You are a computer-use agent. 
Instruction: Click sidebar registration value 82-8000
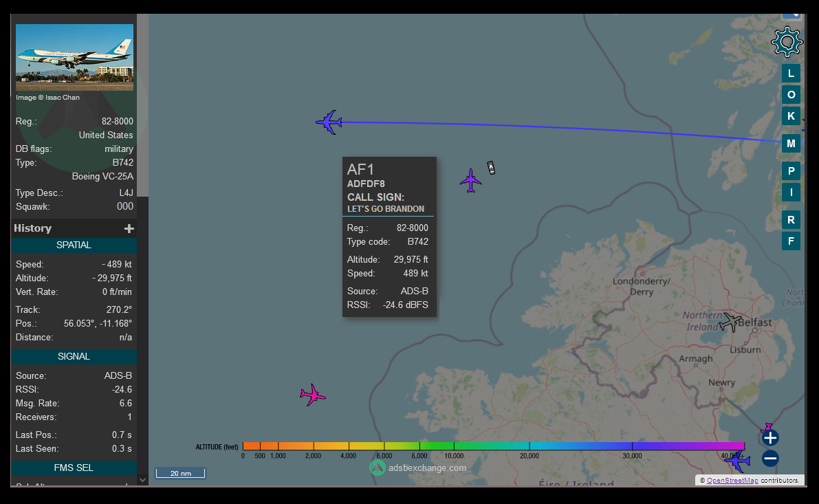click(117, 121)
